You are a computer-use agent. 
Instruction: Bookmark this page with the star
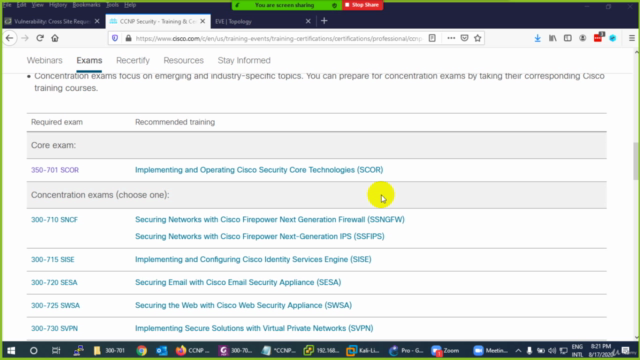pyautogui.click(x=478, y=38)
